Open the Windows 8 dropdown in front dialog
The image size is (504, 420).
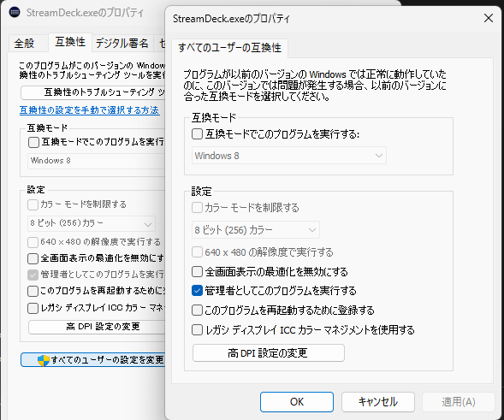pyautogui.click(x=289, y=156)
